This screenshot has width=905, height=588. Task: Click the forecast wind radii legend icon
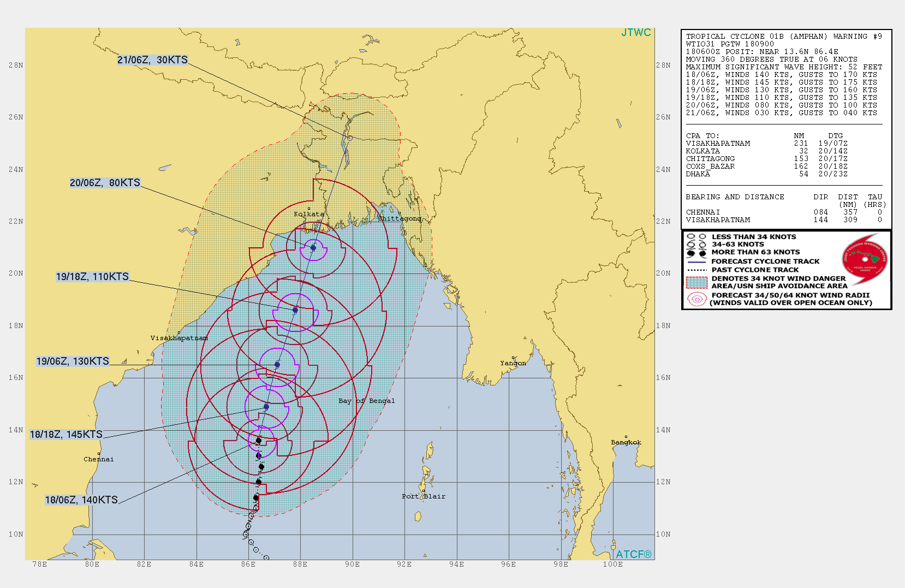coord(696,299)
